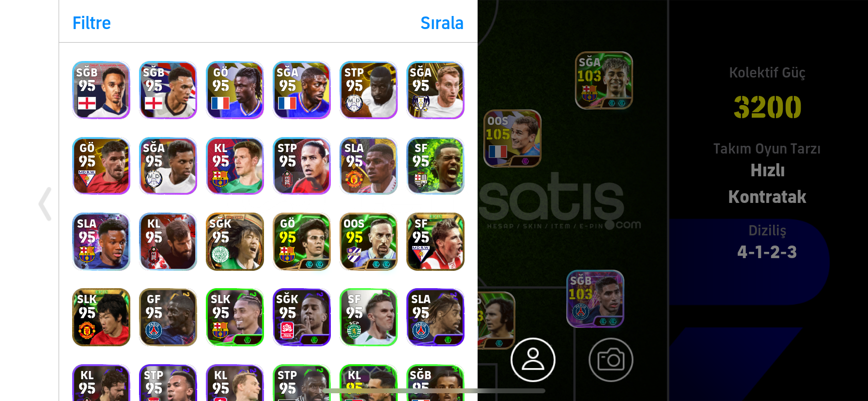The image size is (868, 401).
Task: Select the GF 95 PSG player card
Action: (x=168, y=317)
